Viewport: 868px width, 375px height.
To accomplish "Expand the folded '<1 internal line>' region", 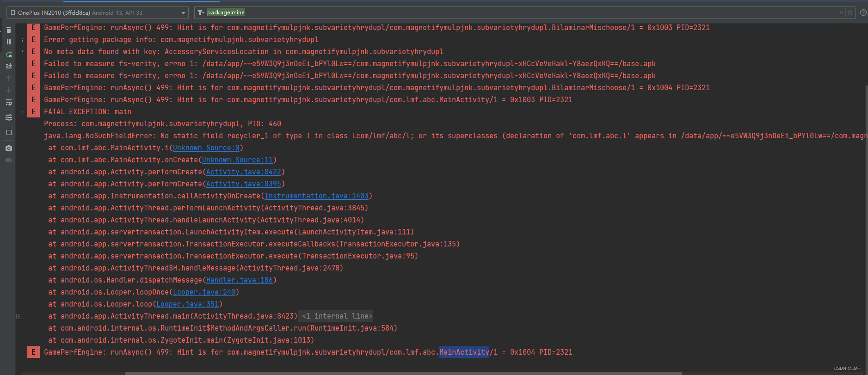I will (336, 316).
